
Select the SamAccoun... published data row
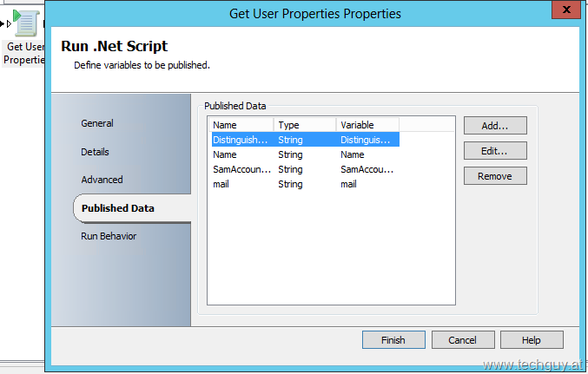coord(305,169)
